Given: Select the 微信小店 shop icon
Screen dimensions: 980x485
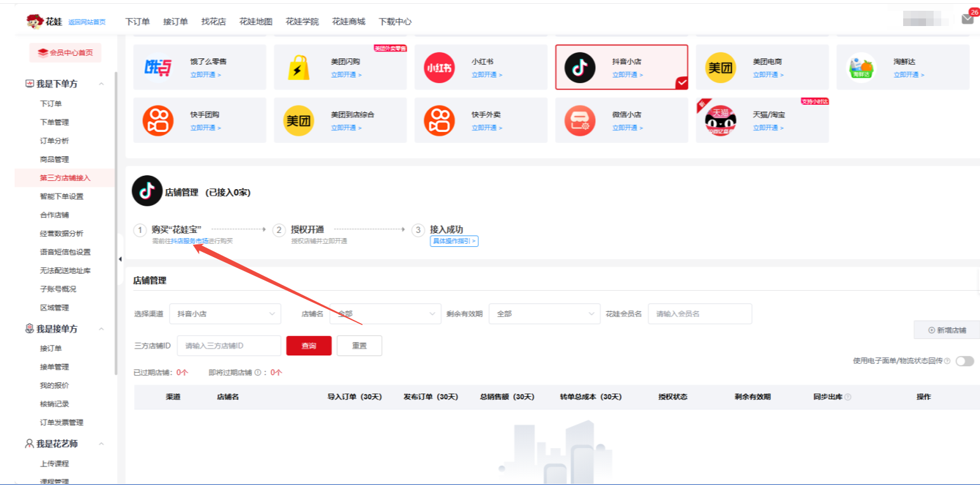Looking at the screenshot, I should point(580,121).
